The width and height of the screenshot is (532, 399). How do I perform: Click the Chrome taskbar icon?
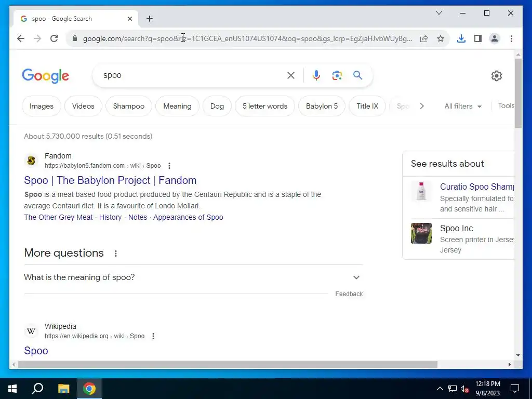pos(89,389)
